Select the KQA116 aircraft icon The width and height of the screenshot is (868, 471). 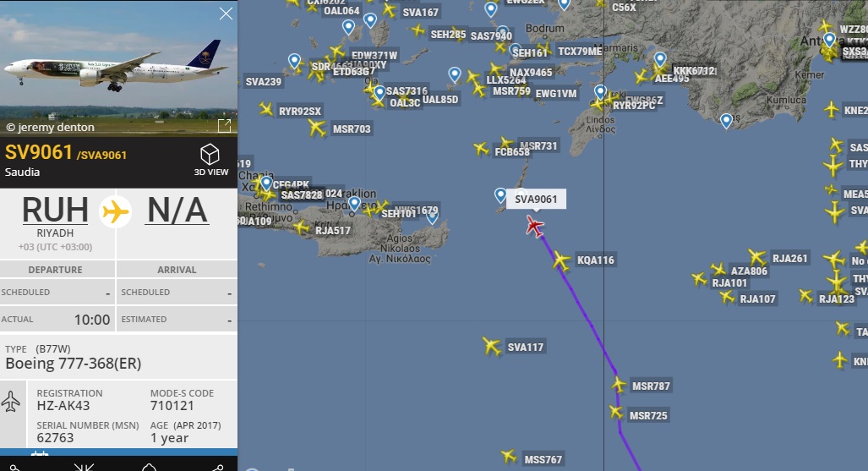tap(561, 260)
